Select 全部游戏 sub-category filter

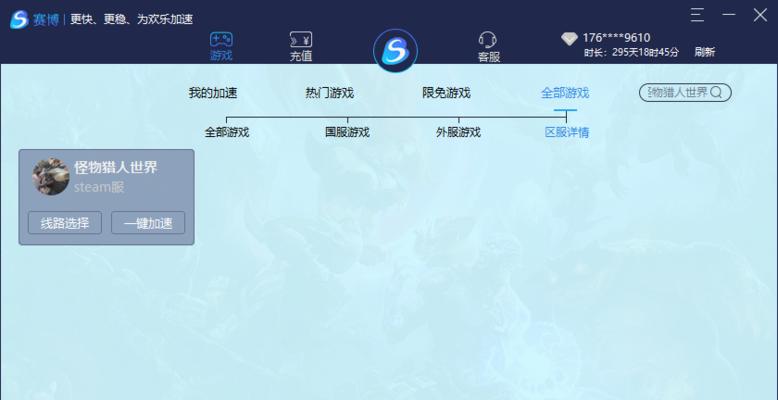[x=227, y=133]
